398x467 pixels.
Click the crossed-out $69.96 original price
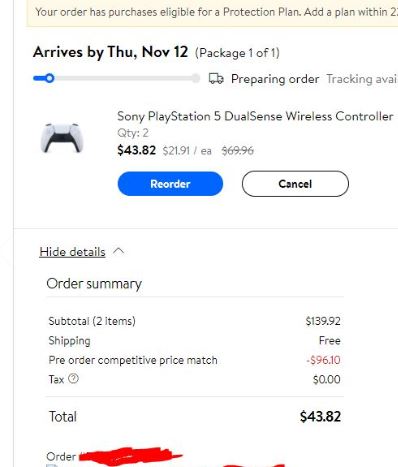pyautogui.click(x=238, y=151)
